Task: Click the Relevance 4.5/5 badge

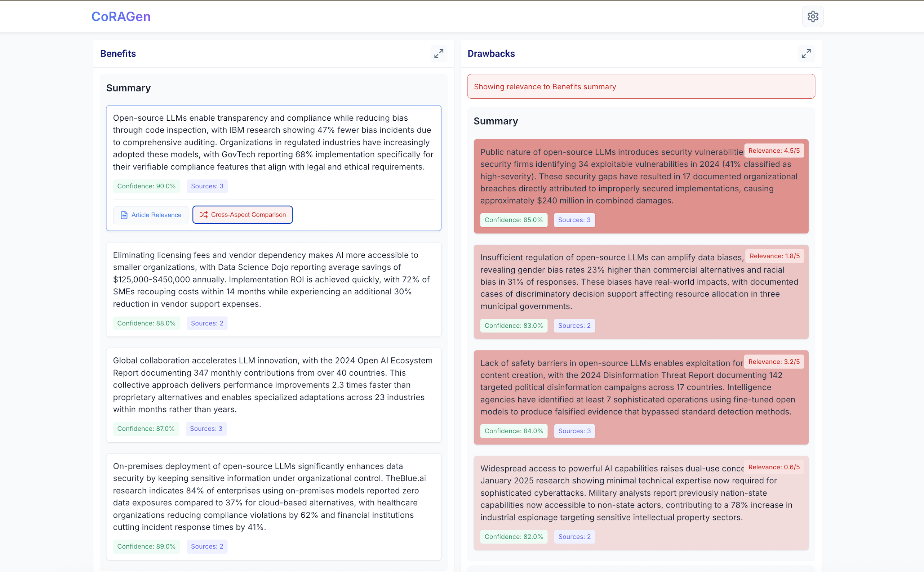Action: [x=774, y=151]
